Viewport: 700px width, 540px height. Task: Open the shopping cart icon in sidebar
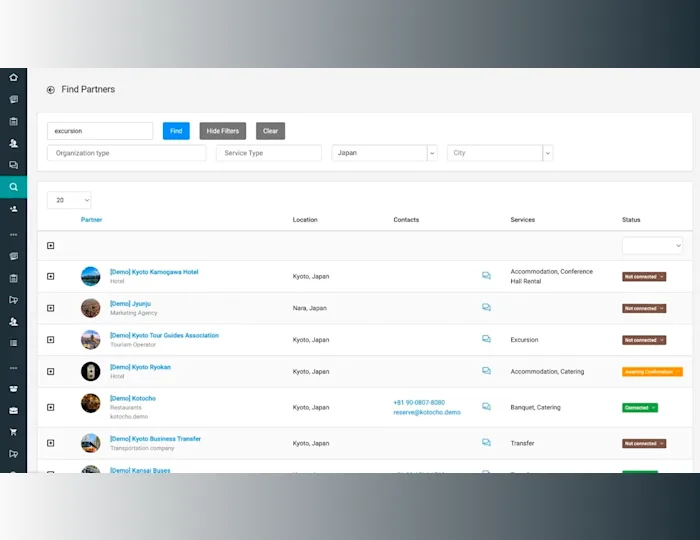tap(13, 432)
